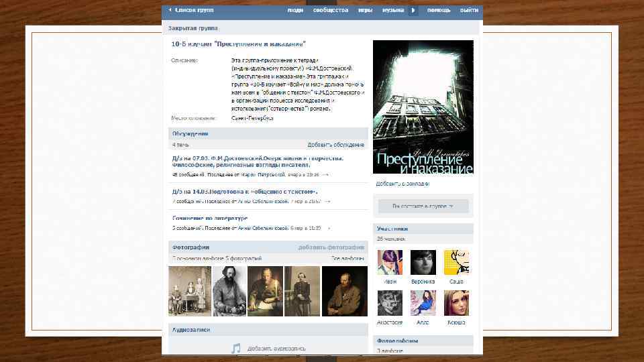Open Саша's yellow cartoon avatar

(456, 262)
